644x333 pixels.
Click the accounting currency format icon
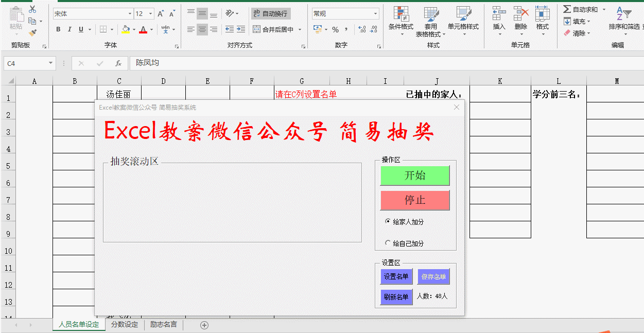point(318,29)
